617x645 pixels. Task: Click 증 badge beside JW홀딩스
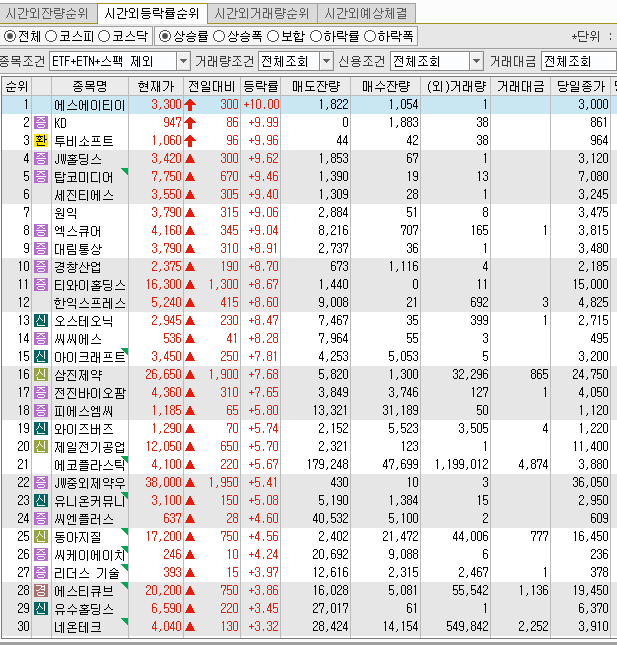41,158
